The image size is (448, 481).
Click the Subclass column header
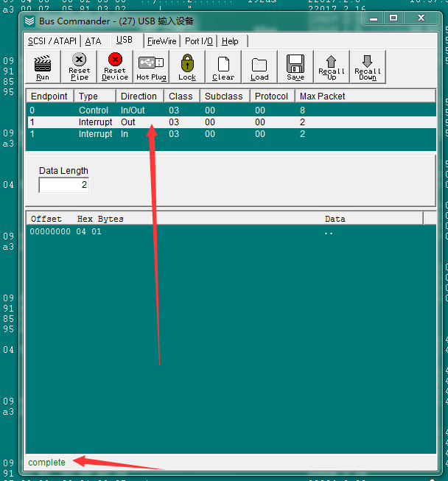(x=225, y=96)
